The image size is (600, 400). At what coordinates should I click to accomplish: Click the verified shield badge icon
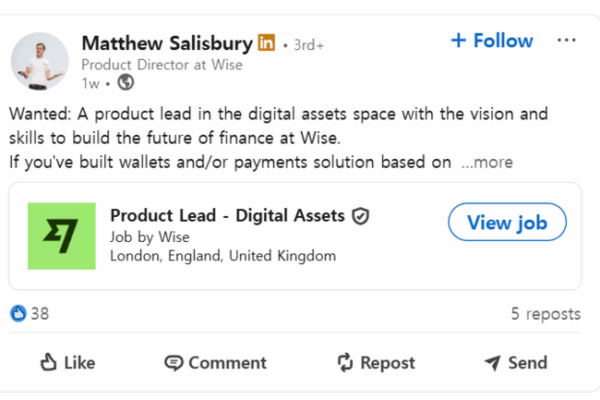(x=361, y=216)
